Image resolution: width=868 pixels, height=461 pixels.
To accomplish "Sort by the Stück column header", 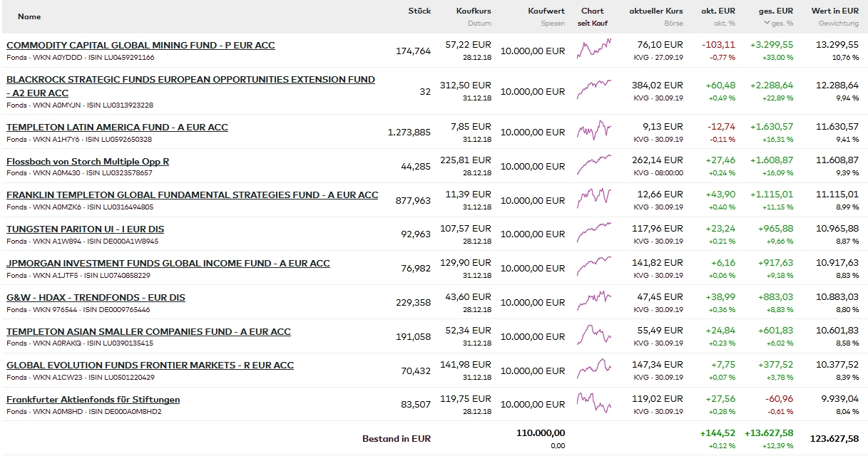I will [x=419, y=11].
